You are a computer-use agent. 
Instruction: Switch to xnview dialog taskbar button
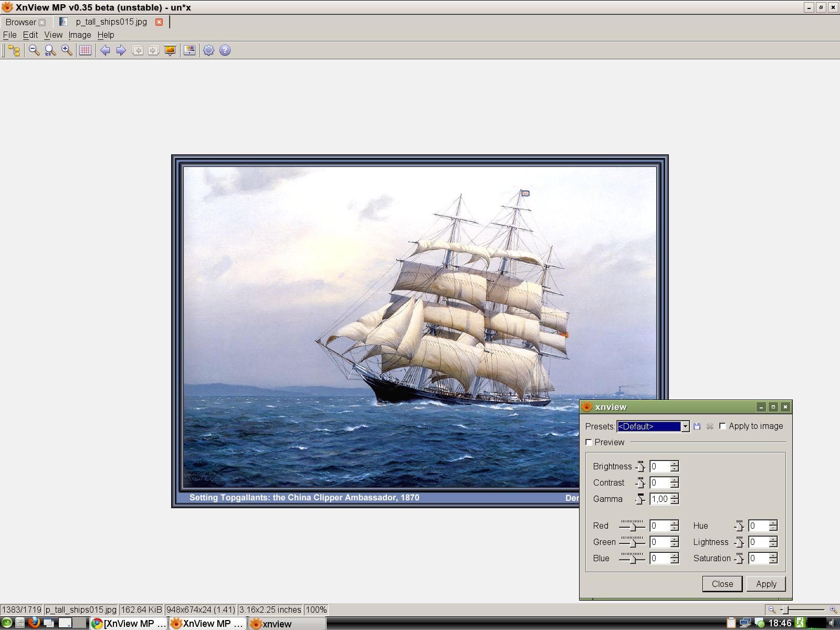(x=287, y=623)
